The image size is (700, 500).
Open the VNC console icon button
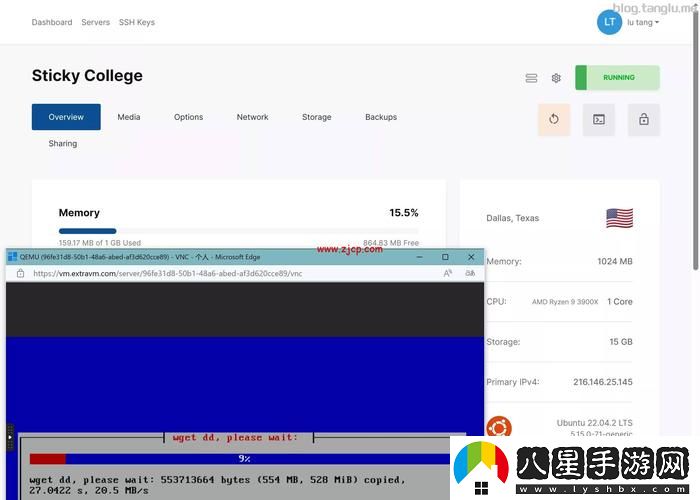(x=599, y=119)
